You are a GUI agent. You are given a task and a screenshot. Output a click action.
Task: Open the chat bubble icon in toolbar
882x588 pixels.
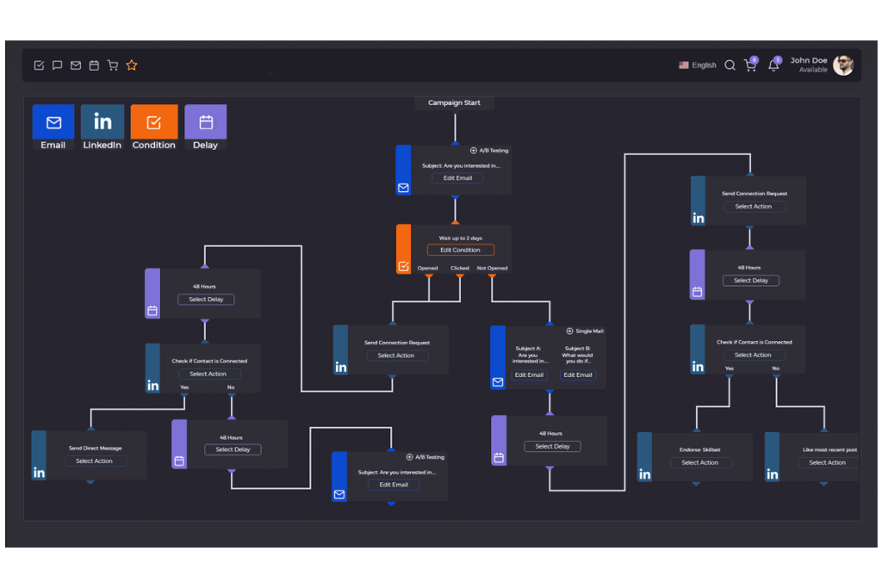[x=57, y=65]
